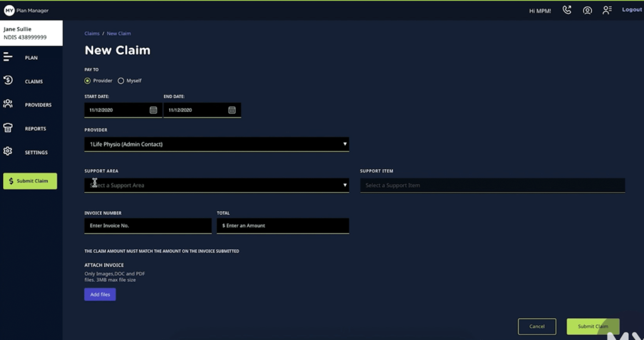The image size is (644, 340).
Task: Expand the Provider dropdown showing 1Life Physio
Action: click(x=216, y=145)
